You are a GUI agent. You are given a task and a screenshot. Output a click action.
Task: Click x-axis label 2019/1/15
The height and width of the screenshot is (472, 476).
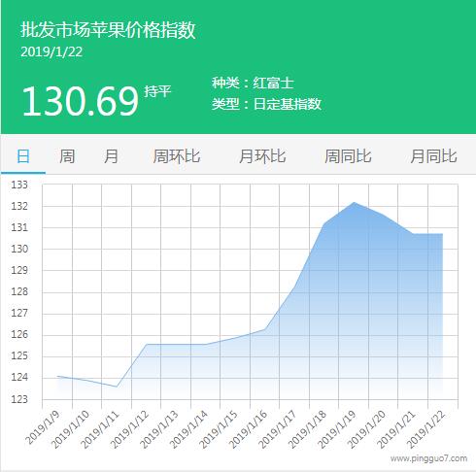coord(219,429)
